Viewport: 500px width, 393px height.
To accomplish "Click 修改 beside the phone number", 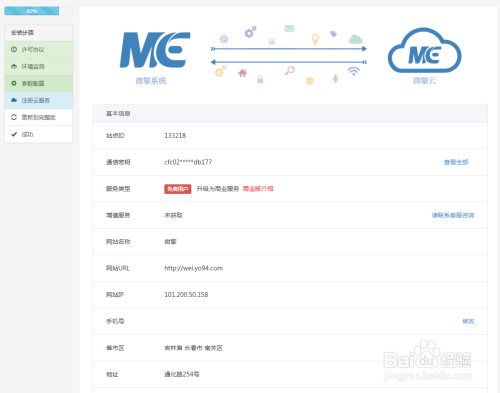I will tap(468, 321).
